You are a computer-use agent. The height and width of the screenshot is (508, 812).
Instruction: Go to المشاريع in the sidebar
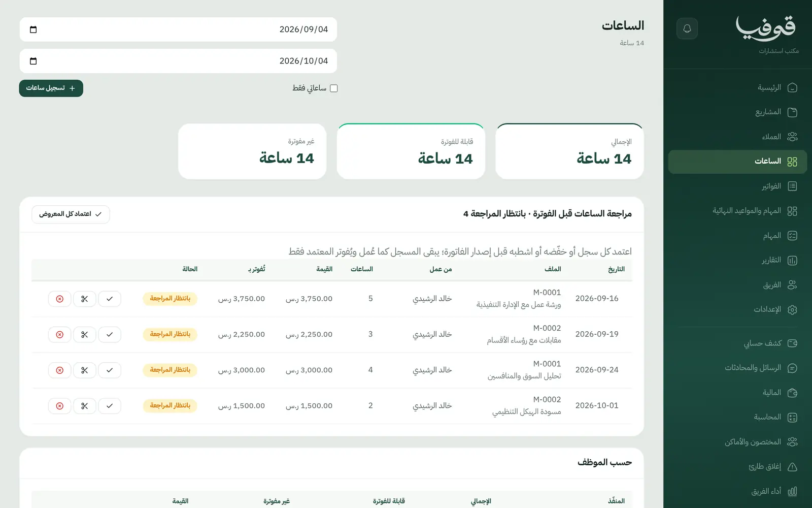tap(737, 112)
